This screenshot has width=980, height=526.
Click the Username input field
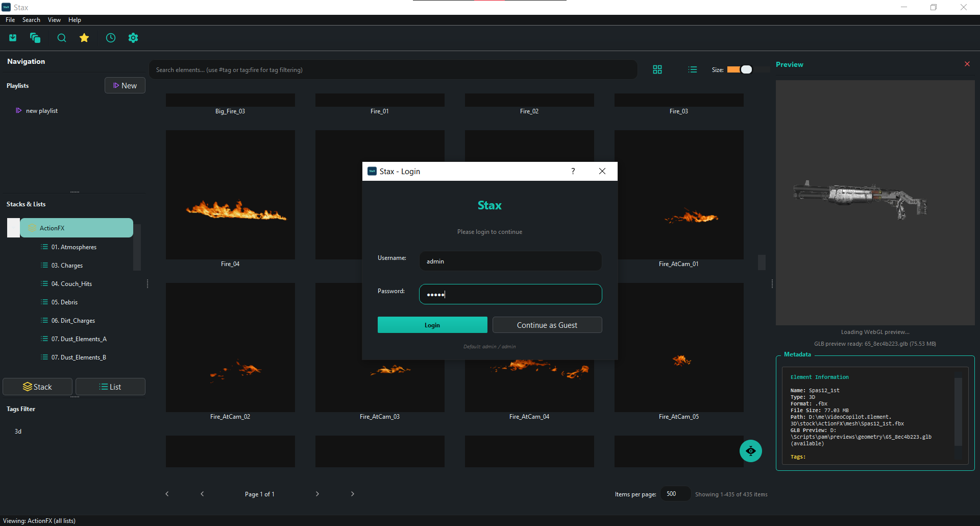pos(510,261)
